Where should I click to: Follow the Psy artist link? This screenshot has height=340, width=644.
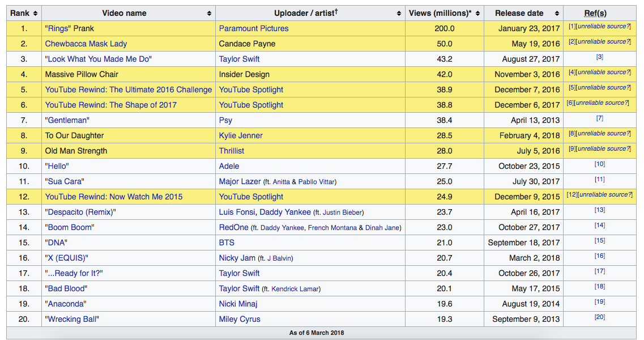(x=225, y=121)
